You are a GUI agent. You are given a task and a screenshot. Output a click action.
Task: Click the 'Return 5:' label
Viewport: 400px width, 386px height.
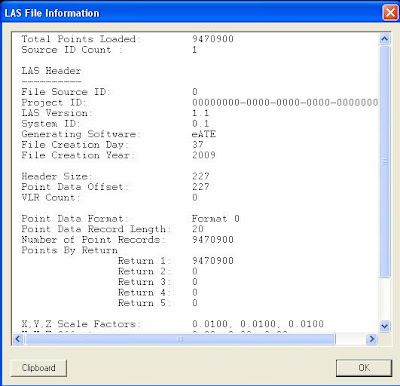pos(144,303)
